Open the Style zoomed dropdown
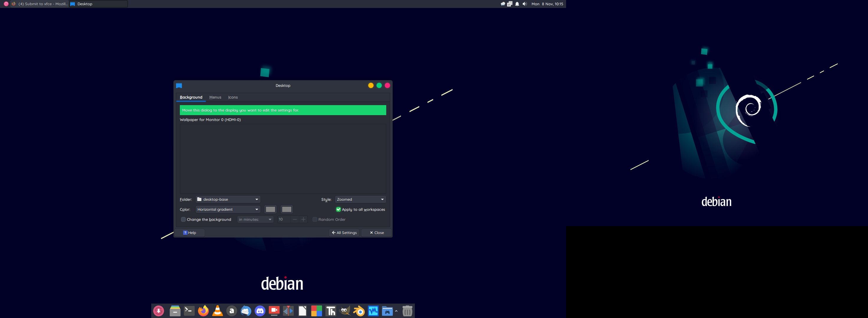This screenshot has height=318, width=868. tap(360, 199)
